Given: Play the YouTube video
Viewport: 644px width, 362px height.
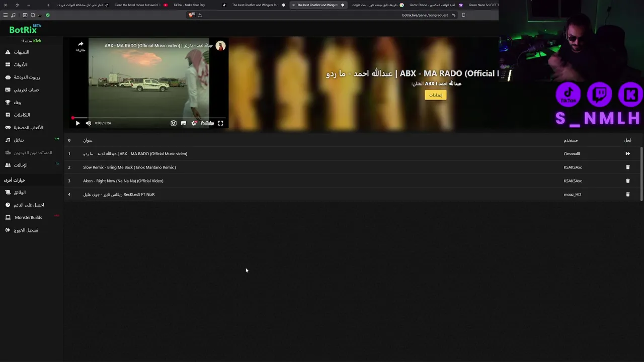Looking at the screenshot, I should tap(77, 123).
